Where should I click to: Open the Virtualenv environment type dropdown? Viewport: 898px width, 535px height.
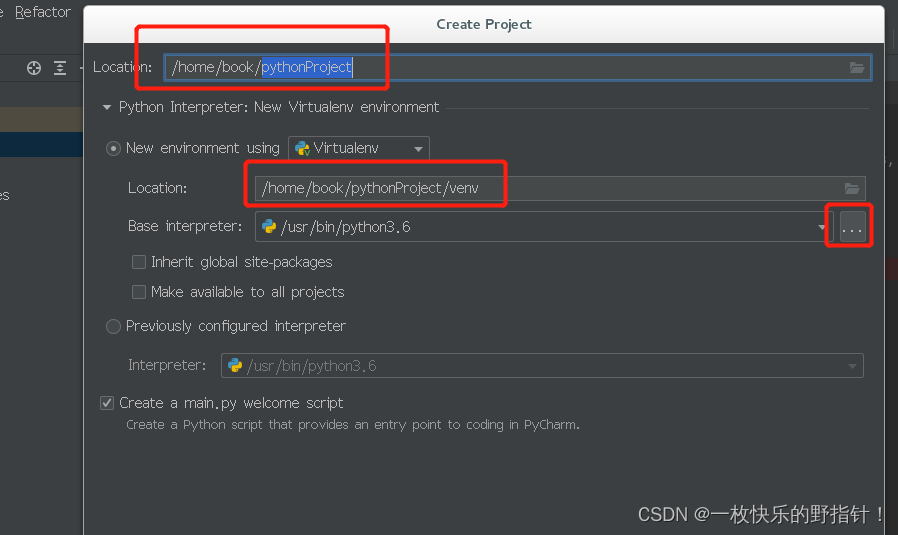[359, 148]
